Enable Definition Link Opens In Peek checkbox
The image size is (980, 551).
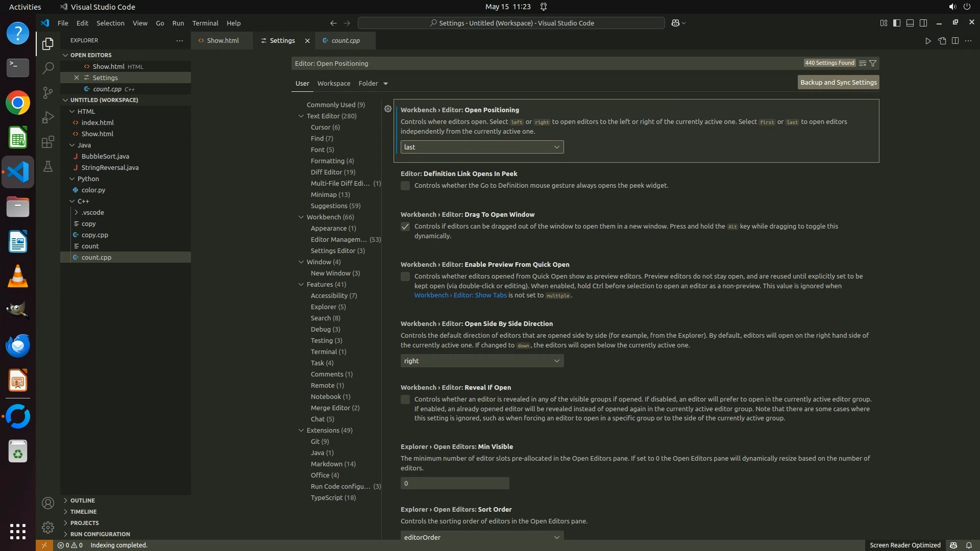pos(405,186)
